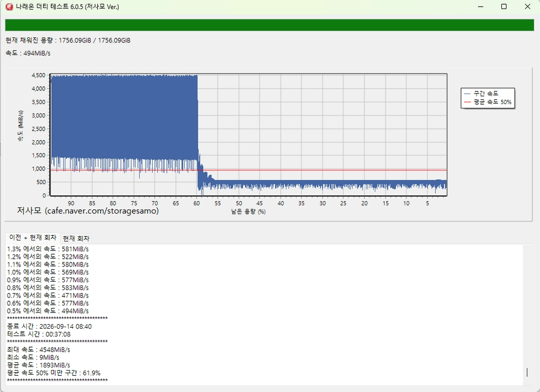
Task: Click the 속도 : 494MiB/s label
Action: coord(28,53)
